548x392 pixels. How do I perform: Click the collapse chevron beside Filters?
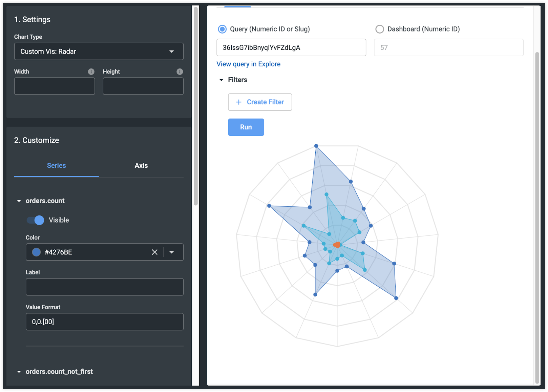click(x=222, y=80)
